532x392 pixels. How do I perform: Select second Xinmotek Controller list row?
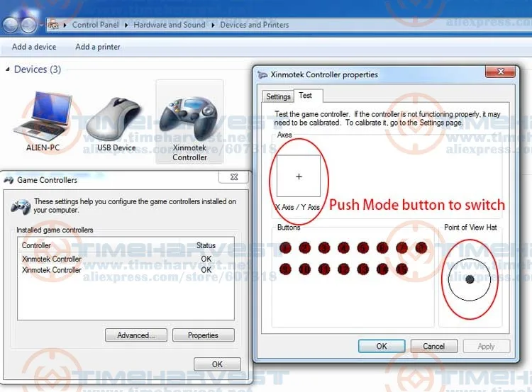[126, 270]
